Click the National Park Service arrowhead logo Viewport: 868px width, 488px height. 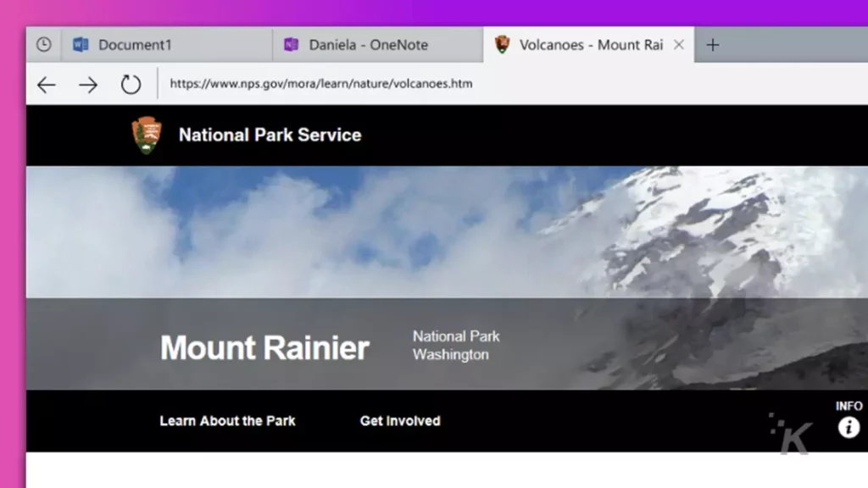[x=147, y=135]
